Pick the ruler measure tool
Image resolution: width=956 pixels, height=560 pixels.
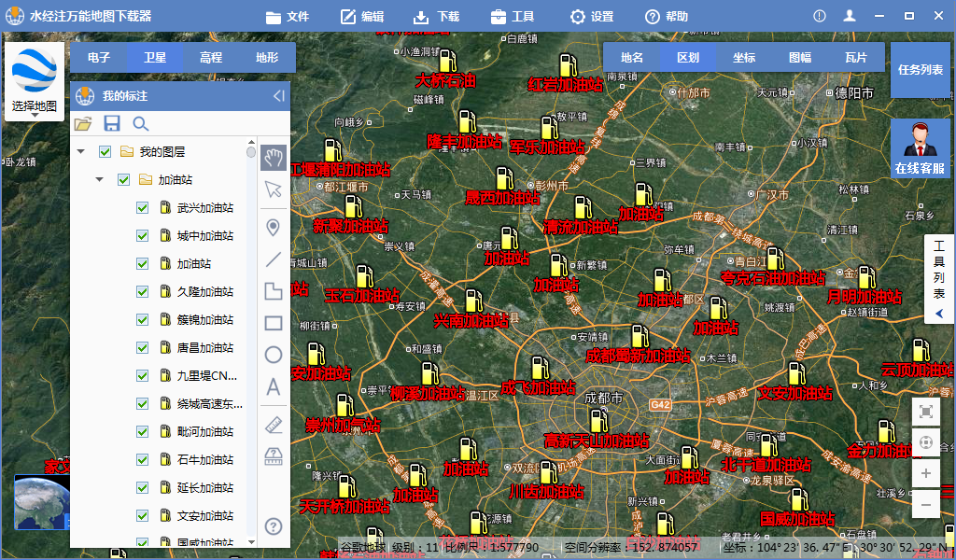click(274, 425)
